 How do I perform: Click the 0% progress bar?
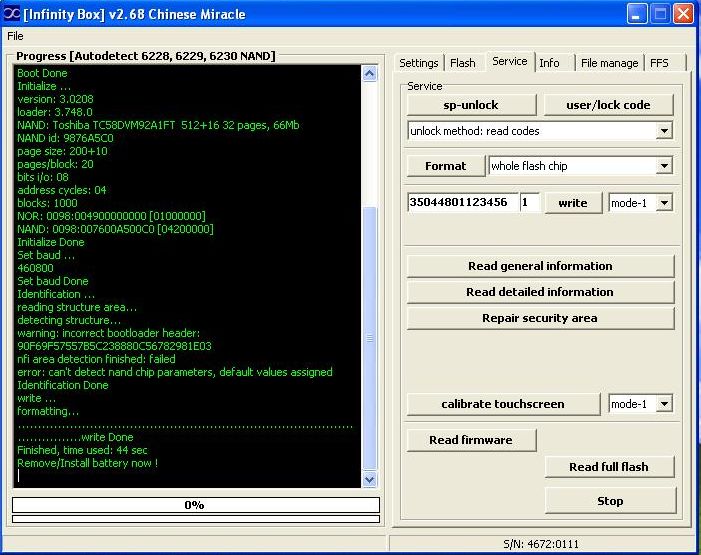(x=196, y=505)
